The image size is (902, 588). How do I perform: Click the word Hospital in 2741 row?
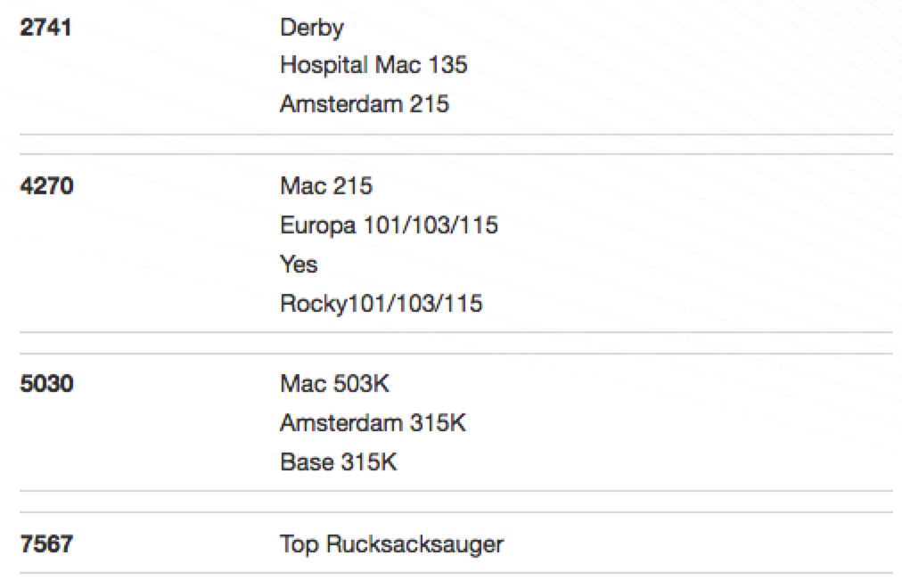pos(324,66)
